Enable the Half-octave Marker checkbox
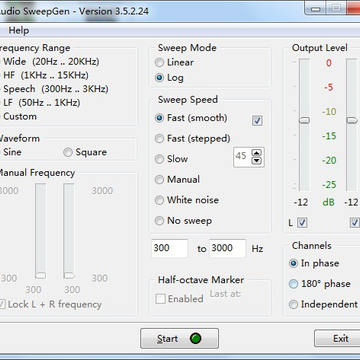Viewport: 360px width, 360px height. [160, 299]
